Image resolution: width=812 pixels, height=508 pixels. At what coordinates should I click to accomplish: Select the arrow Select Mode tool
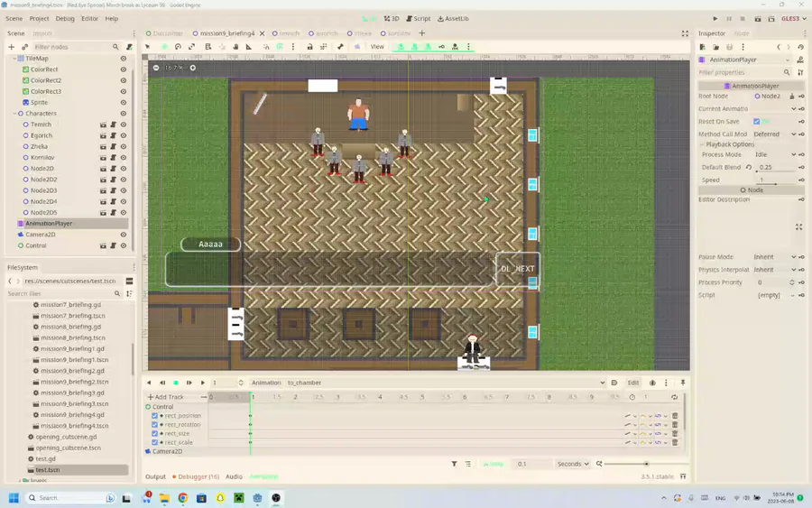tap(148, 47)
